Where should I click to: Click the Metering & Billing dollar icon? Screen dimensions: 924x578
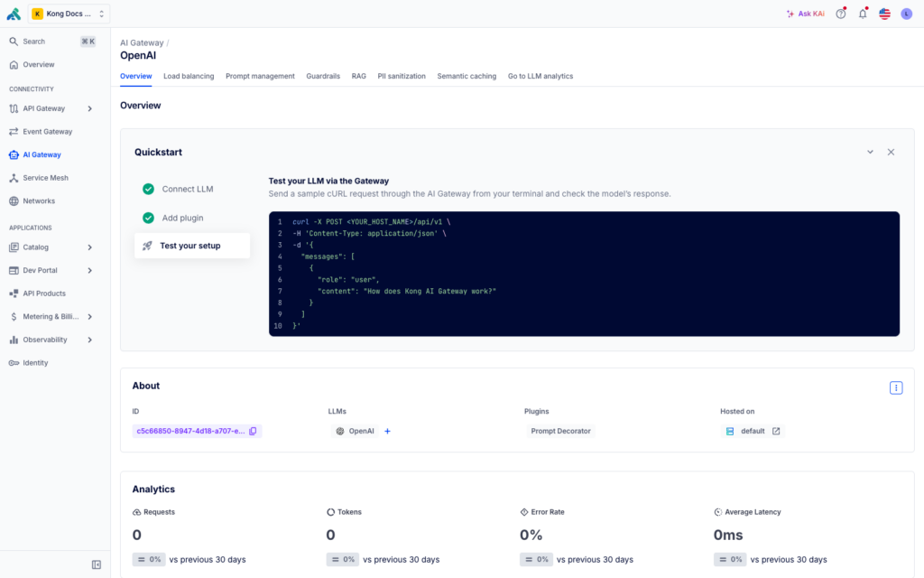click(14, 317)
